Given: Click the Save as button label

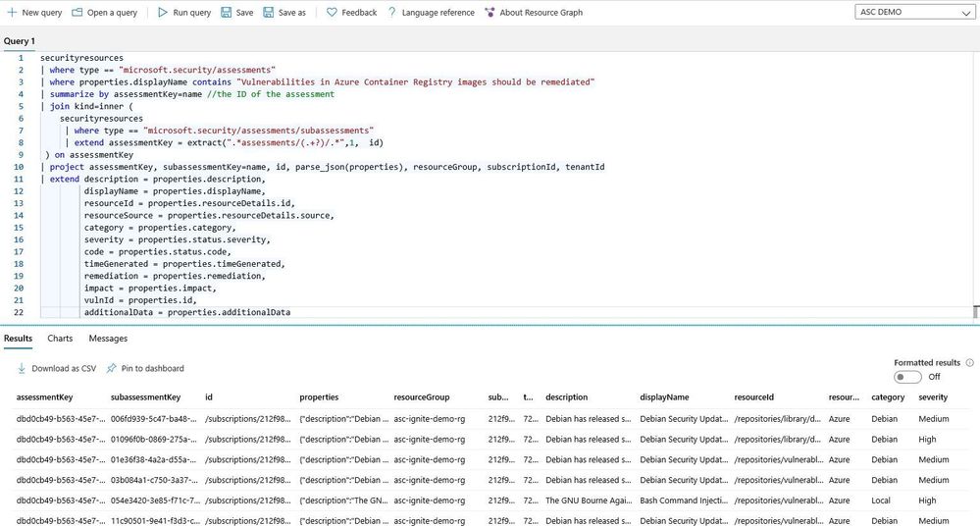Looking at the screenshot, I should click(x=292, y=13).
